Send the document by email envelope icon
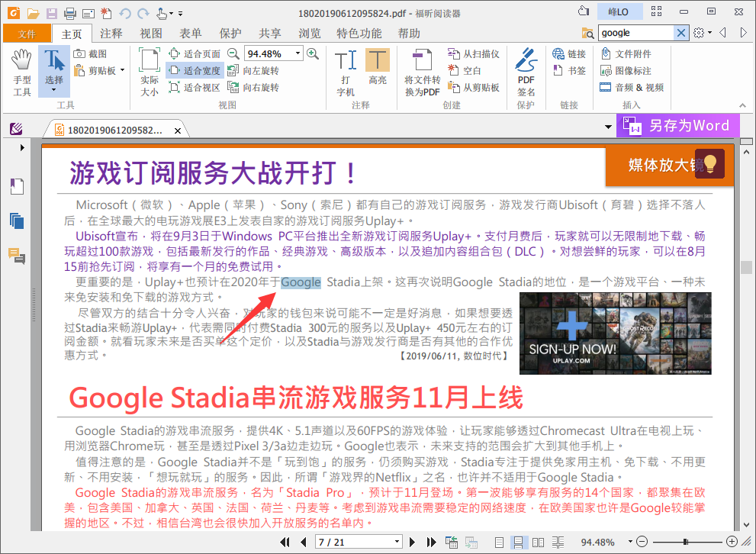 click(88, 14)
